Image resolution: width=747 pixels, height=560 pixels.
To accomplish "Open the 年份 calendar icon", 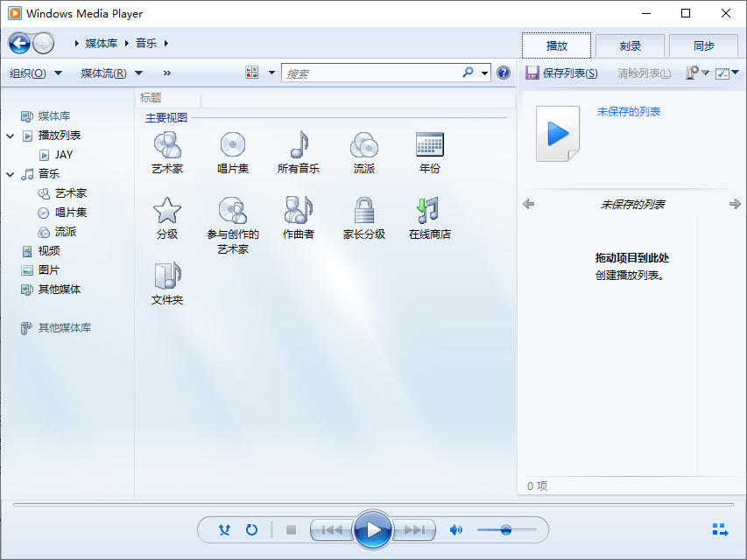I will point(430,144).
